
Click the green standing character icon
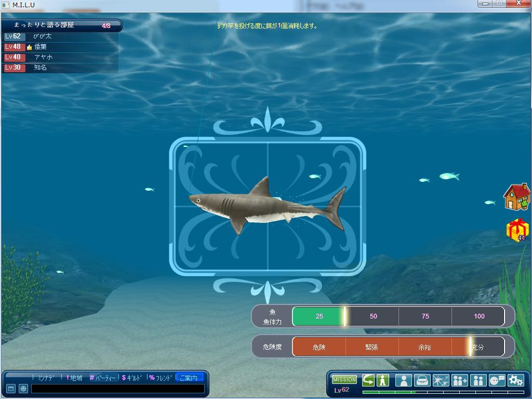[383, 380]
